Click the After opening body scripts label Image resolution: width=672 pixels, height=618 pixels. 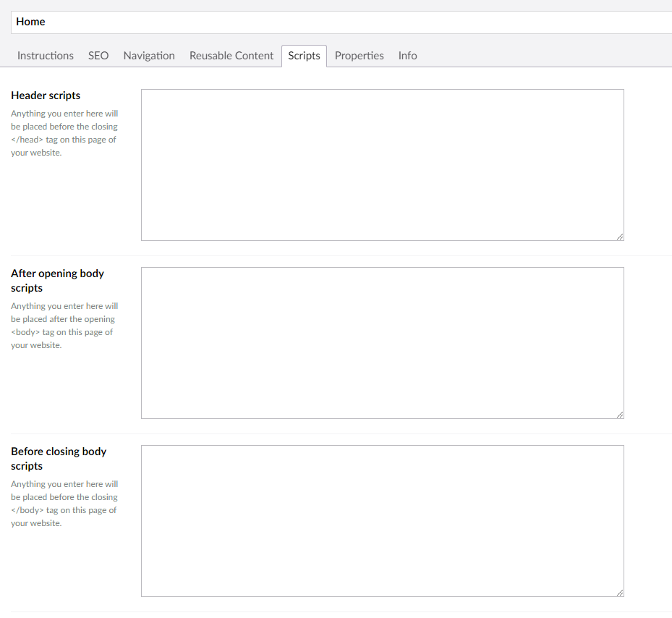coord(57,281)
